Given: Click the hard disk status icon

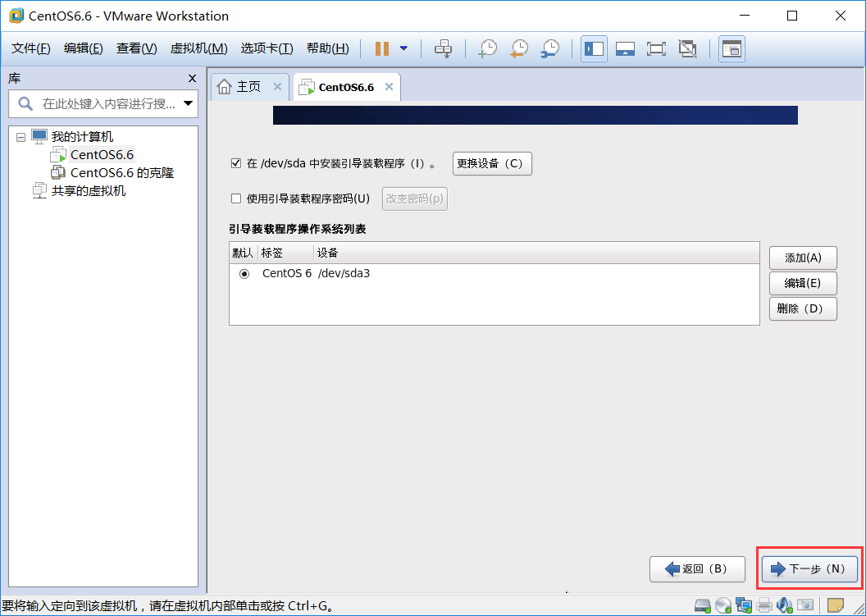Looking at the screenshot, I should (703, 605).
